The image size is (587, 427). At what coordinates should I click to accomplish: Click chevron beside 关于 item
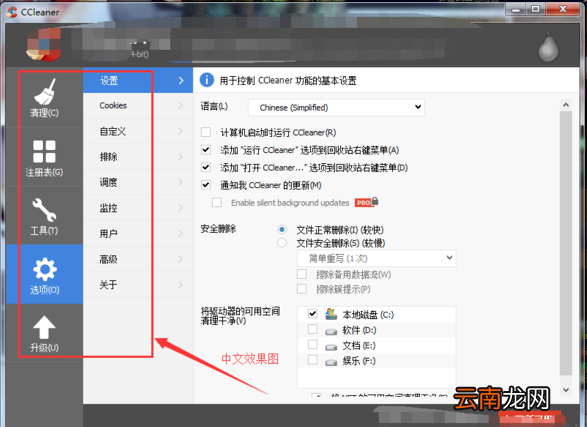coord(180,285)
